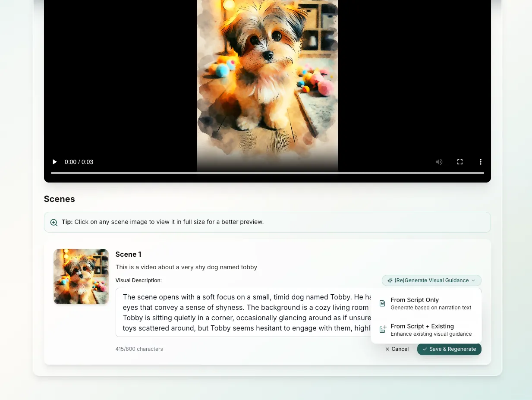Enter fullscreen mode on the video player
Viewport: 532px width, 400px height.
point(460,162)
